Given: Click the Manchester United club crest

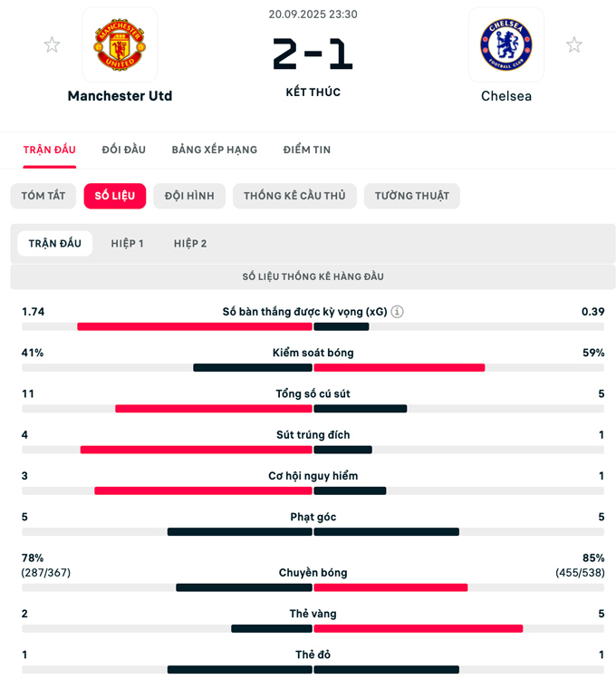Looking at the screenshot, I should (x=120, y=44).
